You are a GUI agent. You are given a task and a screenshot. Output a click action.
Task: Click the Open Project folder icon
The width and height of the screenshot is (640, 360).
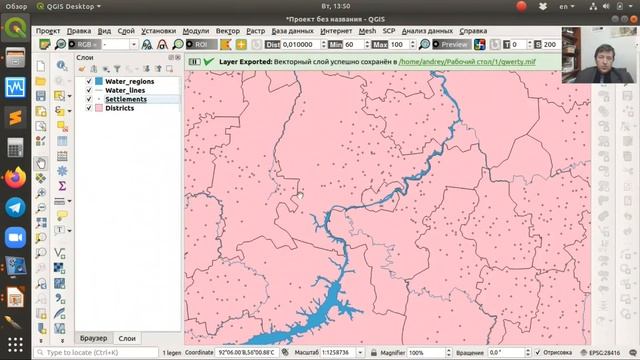pos(41,81)
